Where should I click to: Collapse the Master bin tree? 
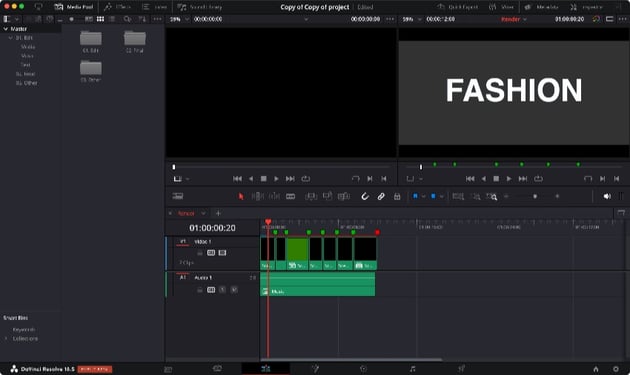[6, 29]
